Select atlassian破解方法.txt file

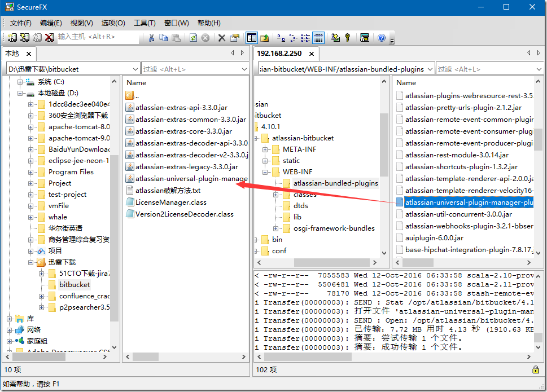tap(168, 191)
